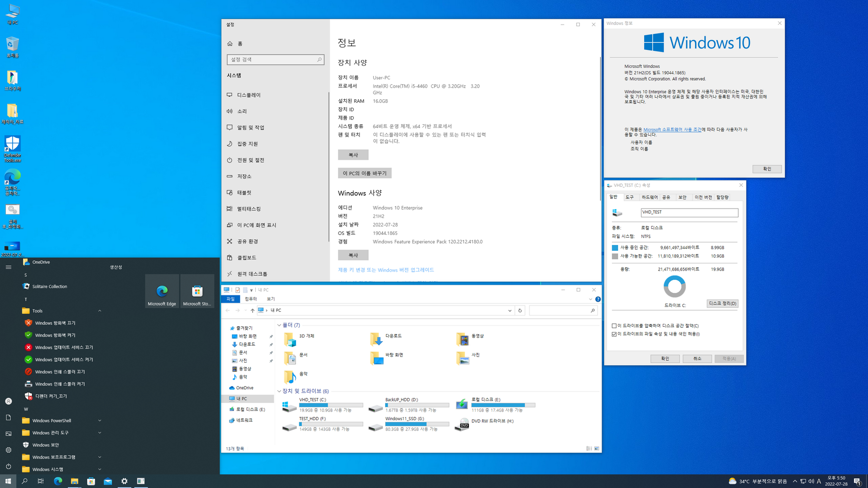The width and height of the screenshot is (868, 488).
Task: Open the 제품 키 변경 또는 Windows 버전 업그레이드 link
Action: point(386,270)
